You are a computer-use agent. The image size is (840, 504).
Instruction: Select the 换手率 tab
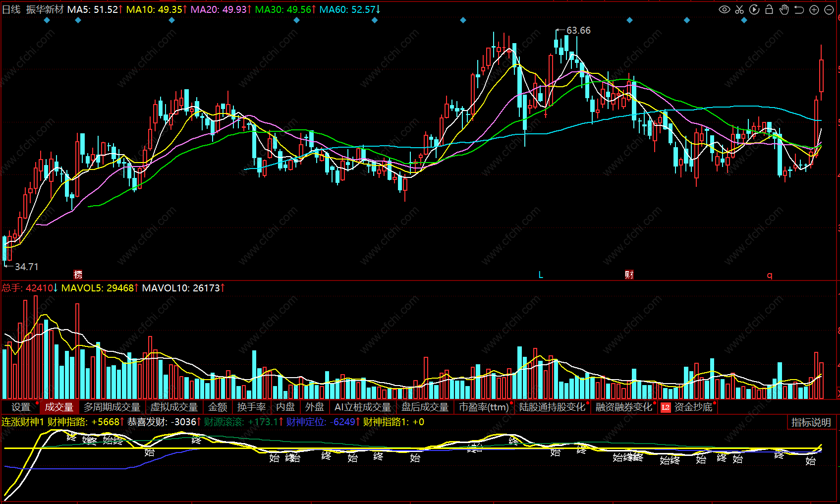point(251,407)
